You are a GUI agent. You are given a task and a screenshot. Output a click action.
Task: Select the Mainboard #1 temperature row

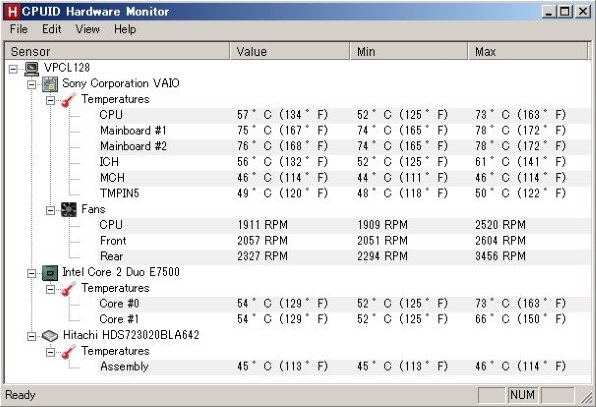pos(344,131)
